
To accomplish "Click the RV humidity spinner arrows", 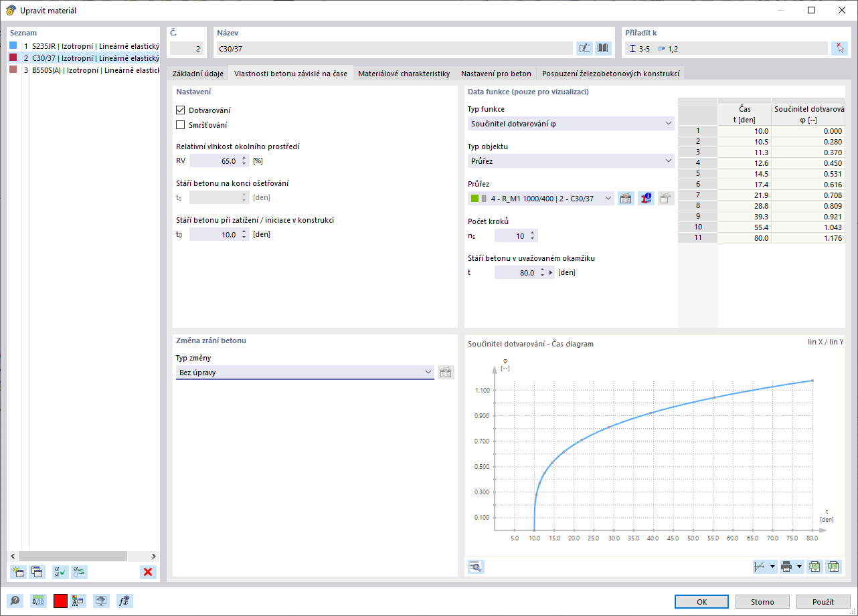I will point(244,161).
